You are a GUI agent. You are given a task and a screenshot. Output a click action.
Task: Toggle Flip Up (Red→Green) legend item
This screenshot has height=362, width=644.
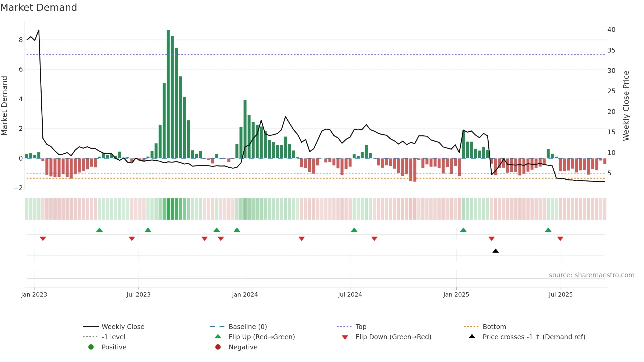255,337
